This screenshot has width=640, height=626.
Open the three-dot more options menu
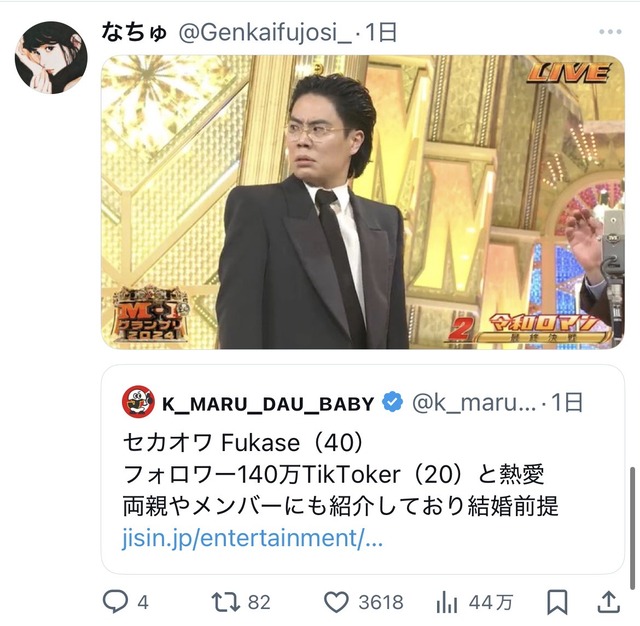pyautogui.click(x=610, y=32)
